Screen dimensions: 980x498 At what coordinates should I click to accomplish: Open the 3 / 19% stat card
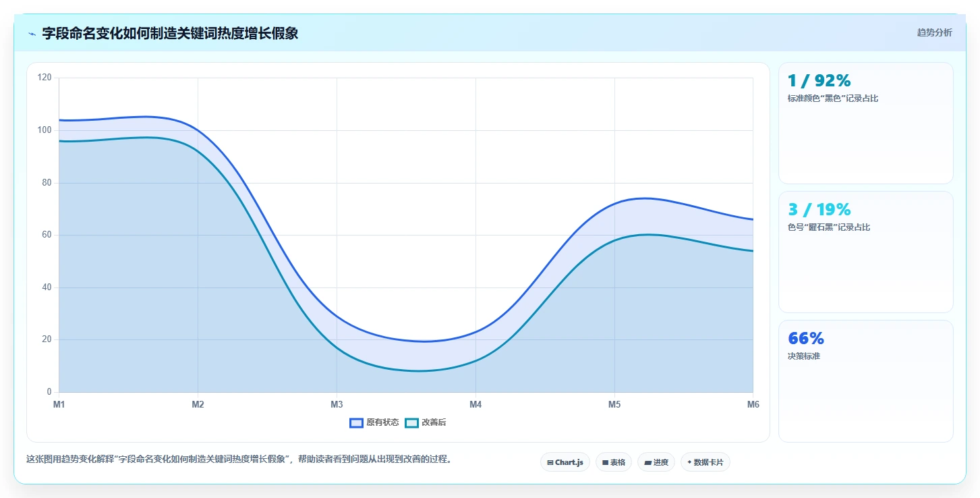(866, 252)
